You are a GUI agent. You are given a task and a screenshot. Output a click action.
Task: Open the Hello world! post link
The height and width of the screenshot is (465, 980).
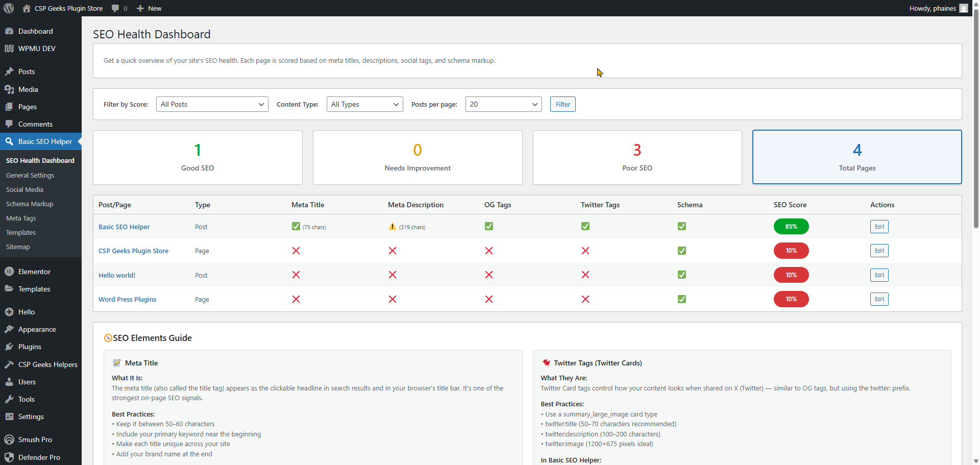click(117, 275)
